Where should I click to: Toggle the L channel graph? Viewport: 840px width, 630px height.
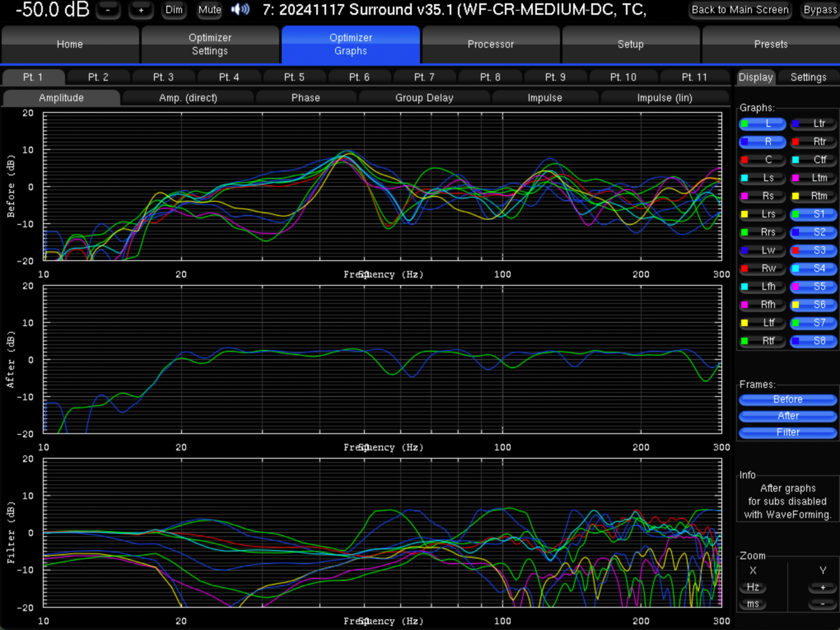pos(762,124)
